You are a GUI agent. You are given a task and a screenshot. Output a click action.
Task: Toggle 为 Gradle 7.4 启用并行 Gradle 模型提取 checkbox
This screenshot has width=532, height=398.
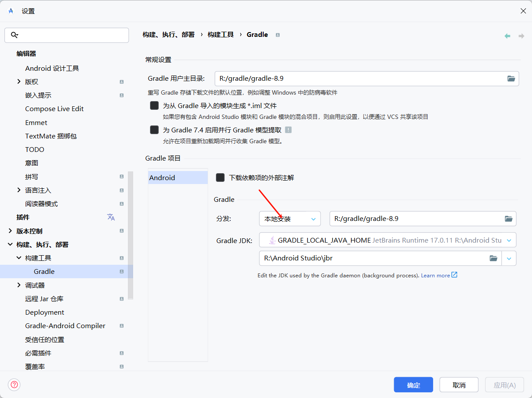coord(154,130)
